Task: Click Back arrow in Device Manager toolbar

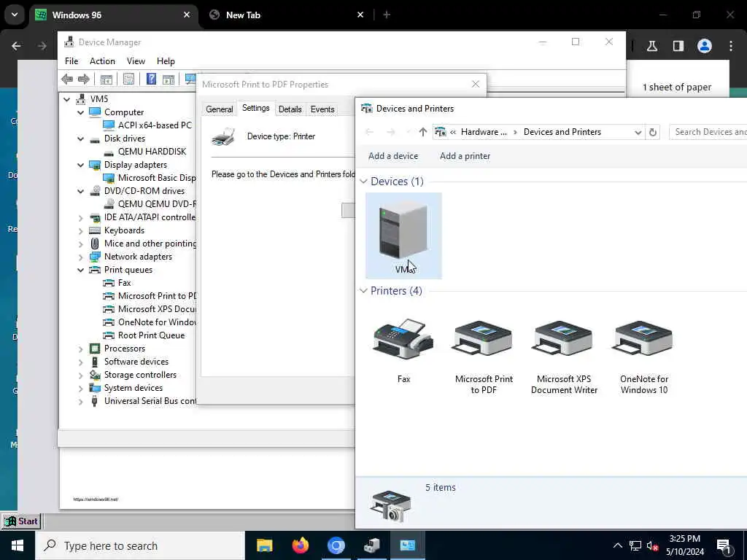Action: 67,79
